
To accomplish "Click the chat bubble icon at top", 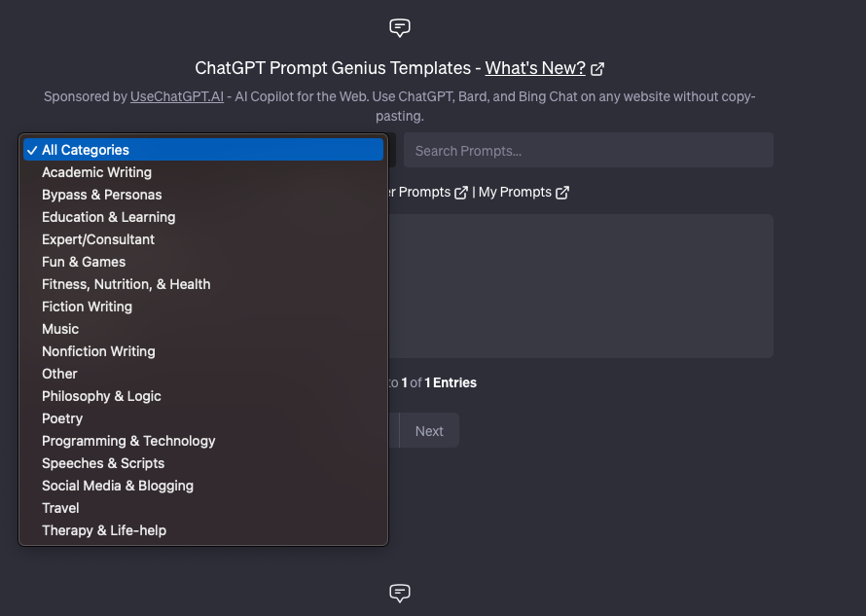I will [399, 27].
